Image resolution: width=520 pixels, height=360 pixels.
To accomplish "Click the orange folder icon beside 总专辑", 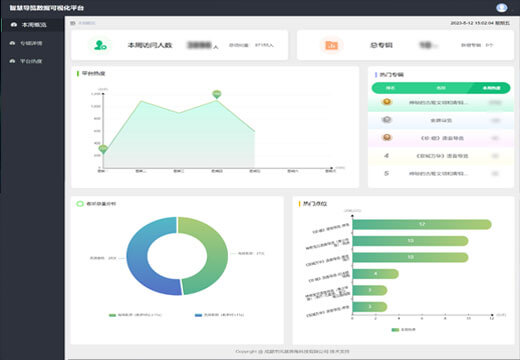I will (x=331, y=45).
